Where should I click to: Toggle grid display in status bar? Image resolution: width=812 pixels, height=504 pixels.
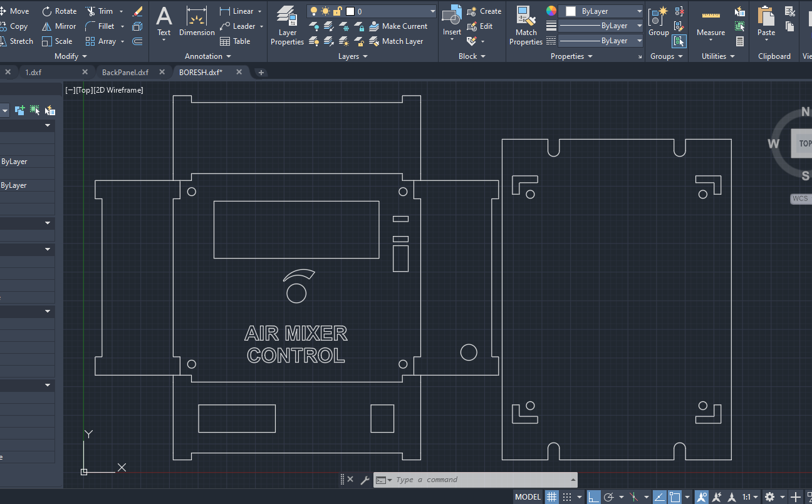[552, 497]
